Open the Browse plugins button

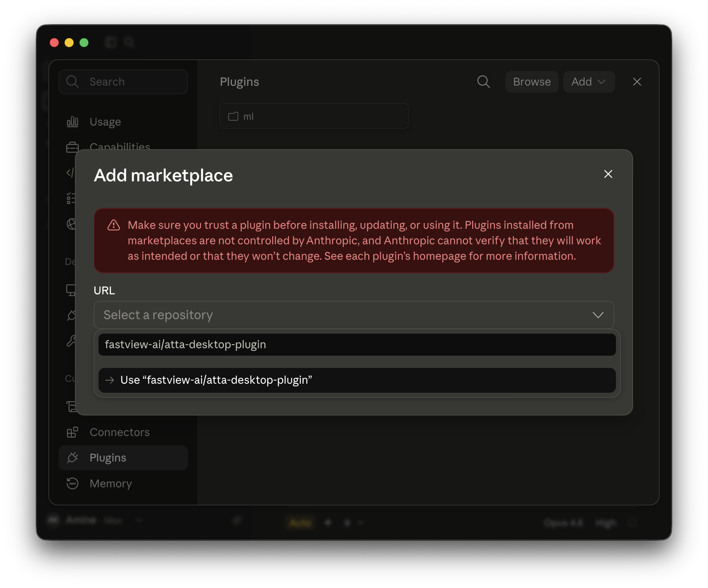[x=532, y=82]
